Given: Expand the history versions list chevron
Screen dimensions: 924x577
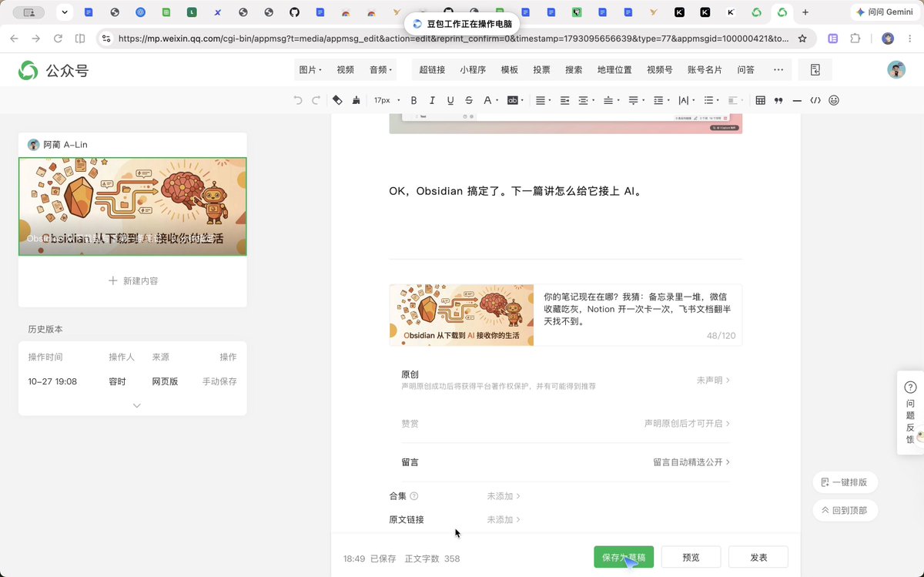Looking at the screenshot, I should pyautogui.click(x=136, y=405).
